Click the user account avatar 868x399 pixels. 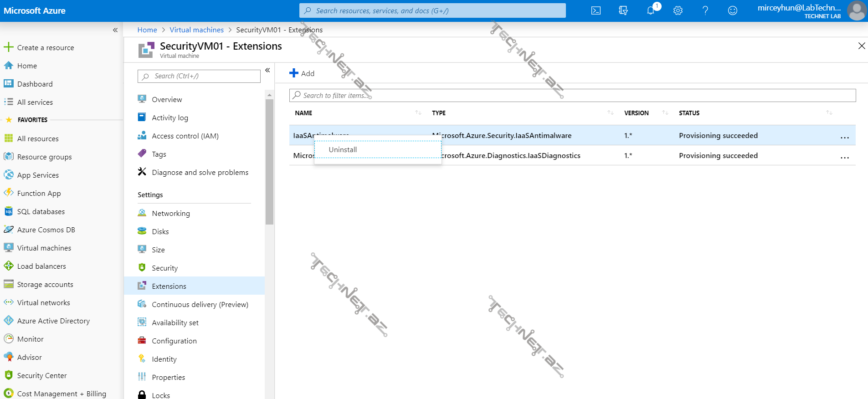coord(857,10)
